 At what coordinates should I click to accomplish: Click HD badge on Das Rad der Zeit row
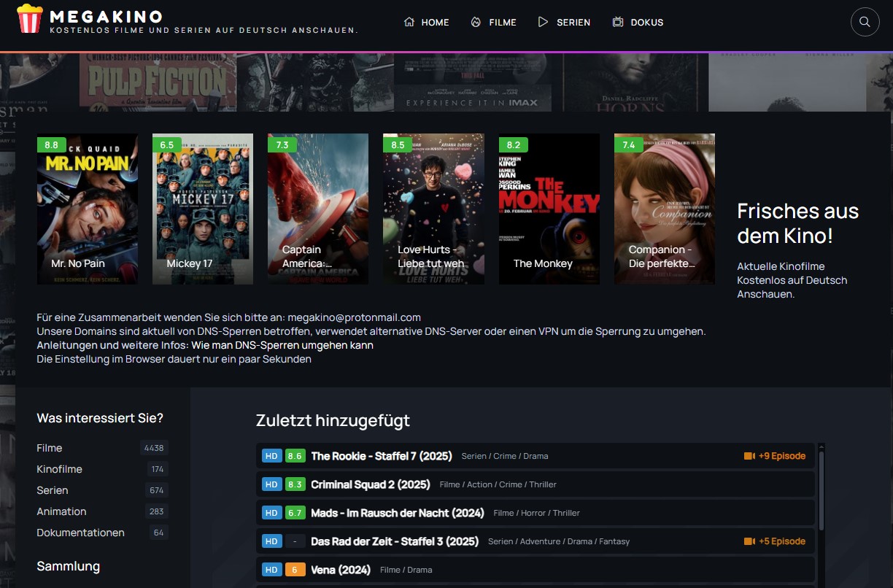pyautogui.click(x=272, y=541)
